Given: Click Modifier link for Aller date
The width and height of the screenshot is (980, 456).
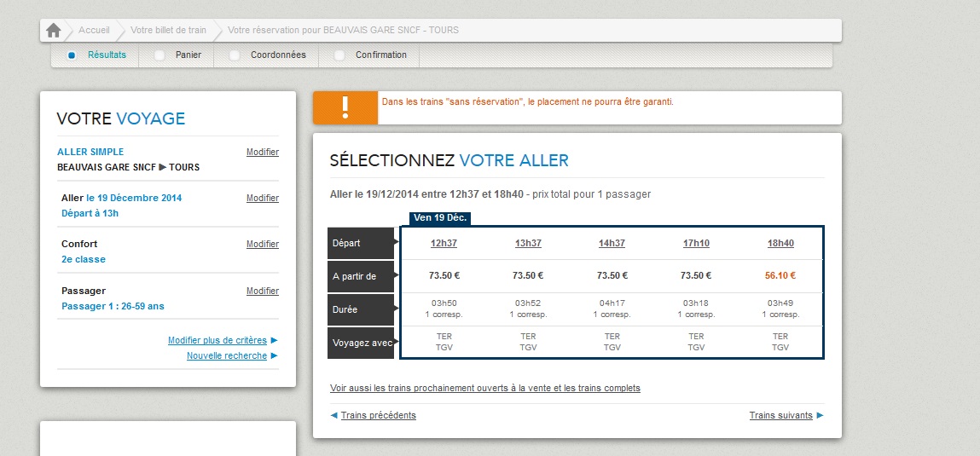Looking at the screenshot, I should [263, 198].
